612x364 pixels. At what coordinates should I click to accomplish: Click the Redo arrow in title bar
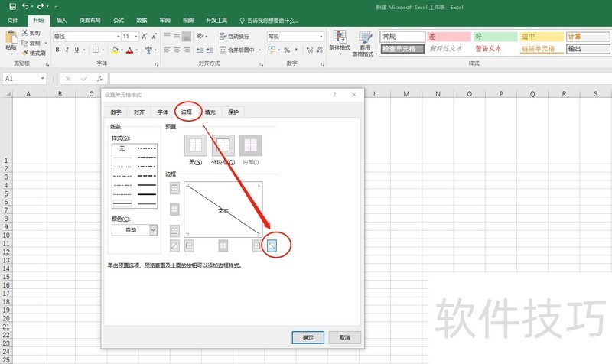(41, 6)
